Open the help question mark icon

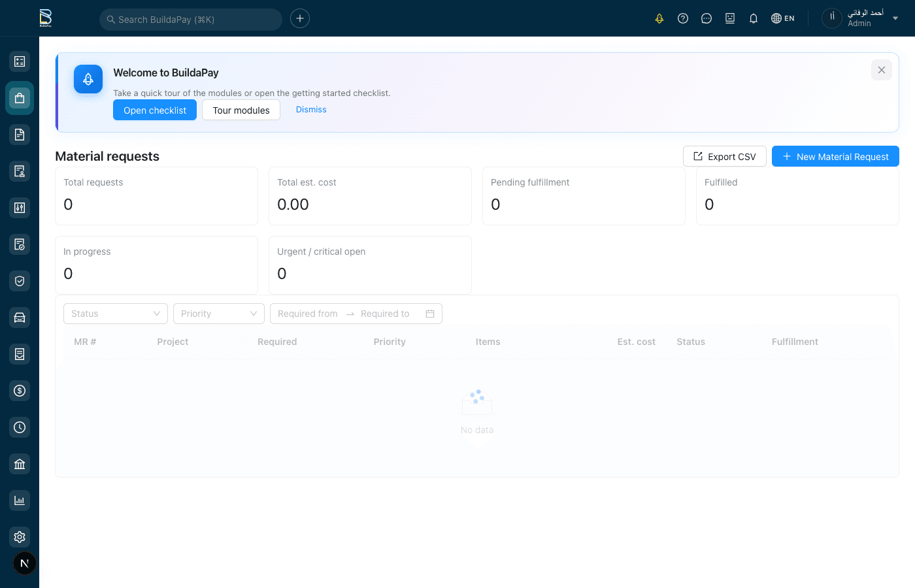click(683, 18)
